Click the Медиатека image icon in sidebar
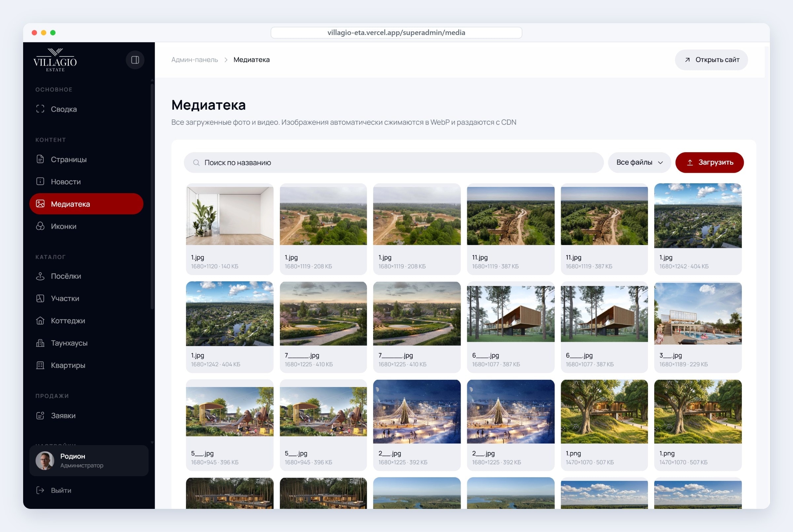 pyautogui.click(x=40, y=203)
